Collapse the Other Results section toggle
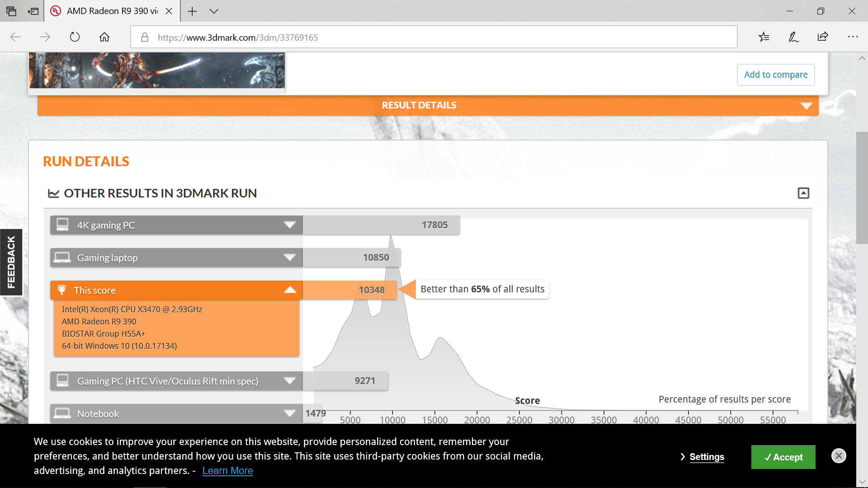The width and height of the screenshot is (868, 488). (x=803, y=193)
